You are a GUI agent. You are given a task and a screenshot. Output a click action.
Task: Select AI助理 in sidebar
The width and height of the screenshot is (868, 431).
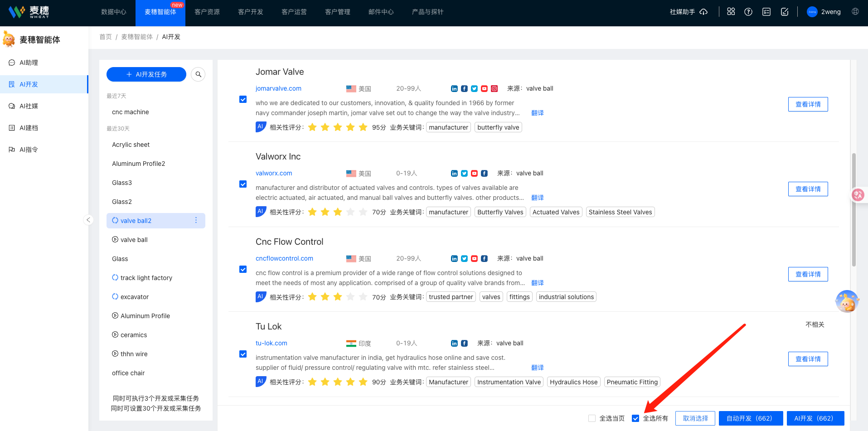click(44, 63)
